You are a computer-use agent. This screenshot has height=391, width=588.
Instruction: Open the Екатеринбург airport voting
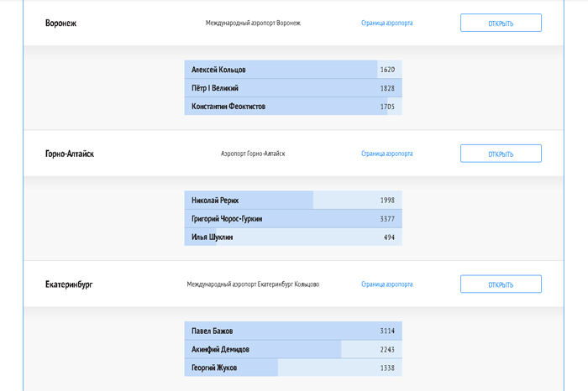click(x=501, y=284)
